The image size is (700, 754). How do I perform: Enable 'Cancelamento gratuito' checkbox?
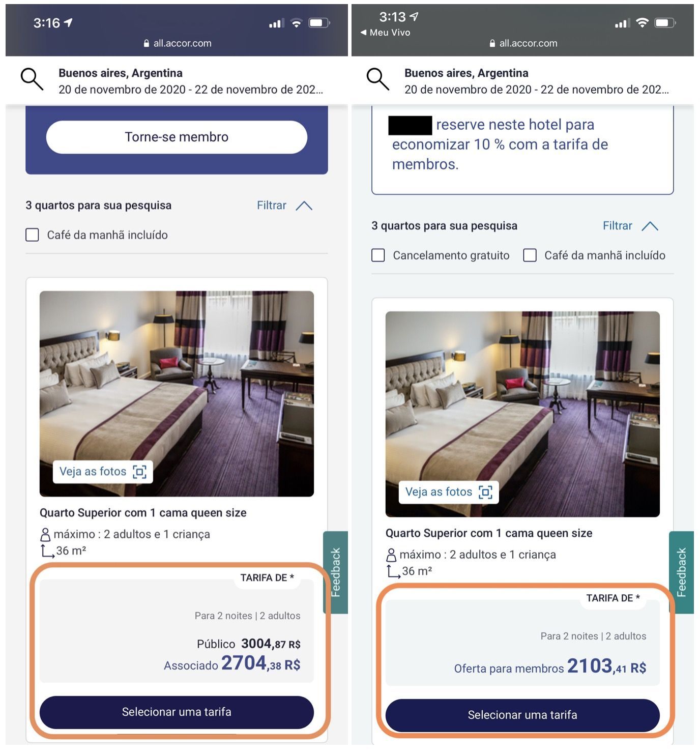(x=378, y=255)
